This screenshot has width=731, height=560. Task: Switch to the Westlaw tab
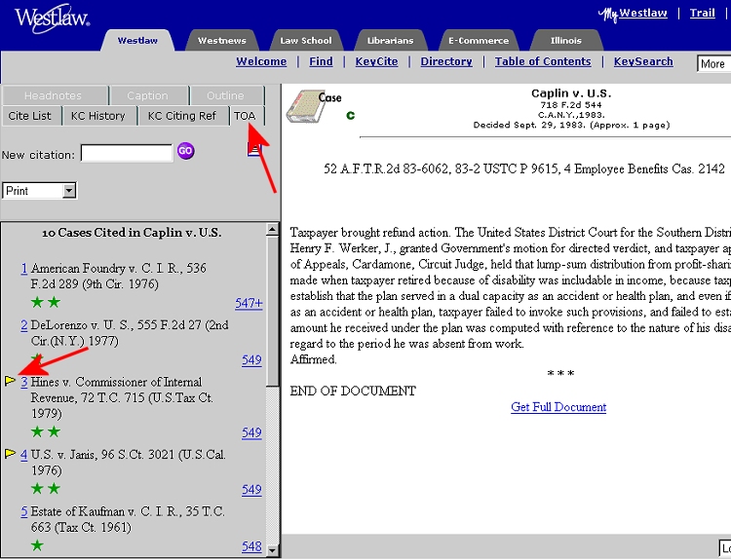(x=137, y=41)
